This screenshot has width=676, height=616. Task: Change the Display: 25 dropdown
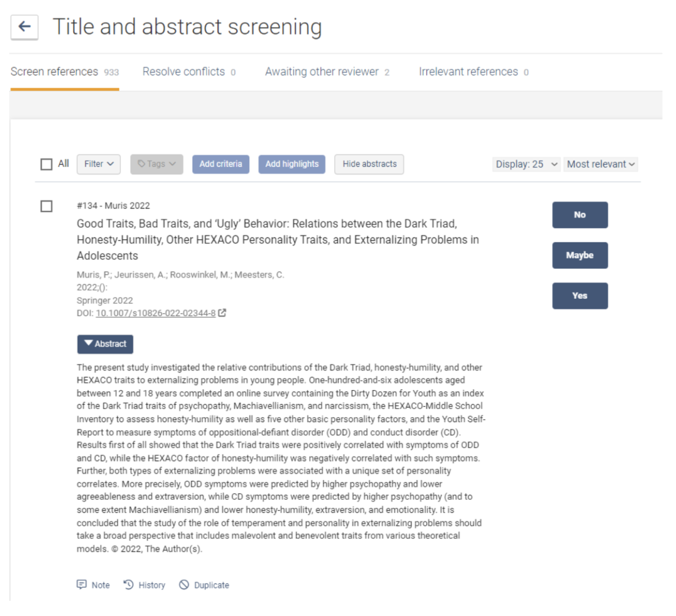click(526, 164)
